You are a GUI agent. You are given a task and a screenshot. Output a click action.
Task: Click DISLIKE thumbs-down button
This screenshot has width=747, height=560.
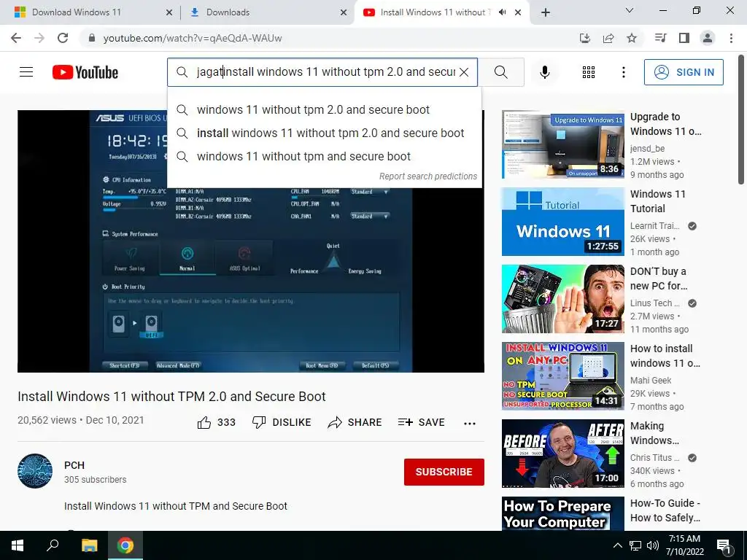pos(282,422)
